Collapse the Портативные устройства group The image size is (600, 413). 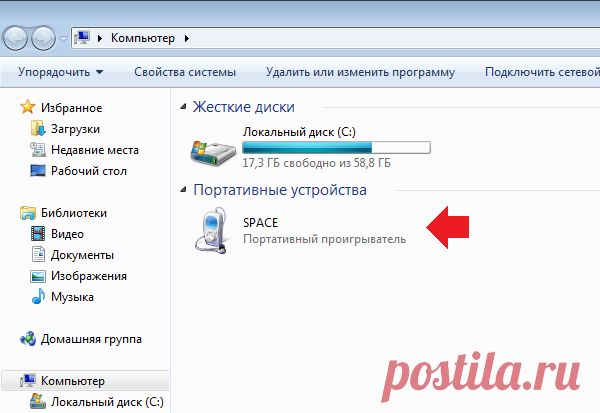pos(183,189)
